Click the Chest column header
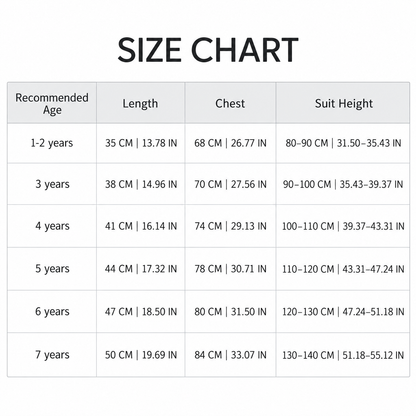This screenshot has height=416, width=416. (230, 103)
